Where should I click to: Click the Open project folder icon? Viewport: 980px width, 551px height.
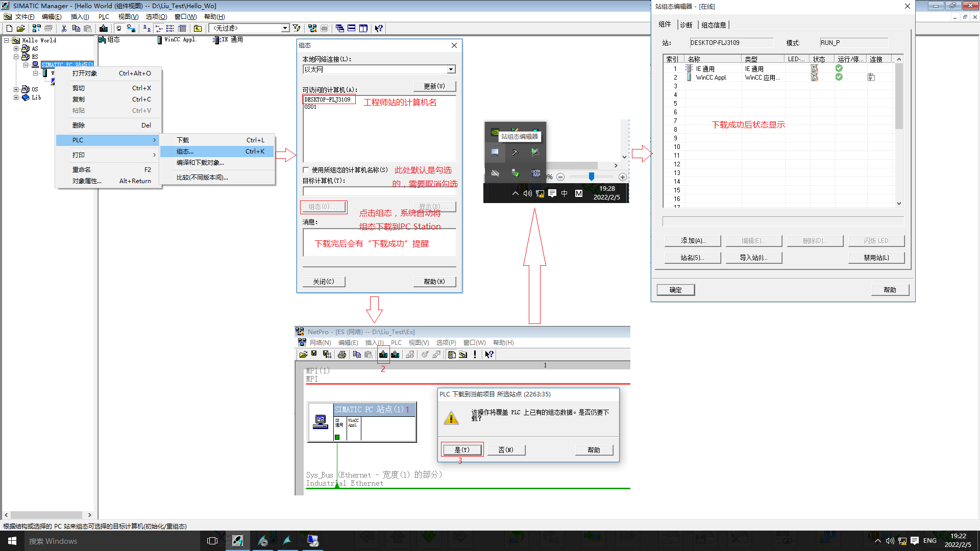coord(21,29)
